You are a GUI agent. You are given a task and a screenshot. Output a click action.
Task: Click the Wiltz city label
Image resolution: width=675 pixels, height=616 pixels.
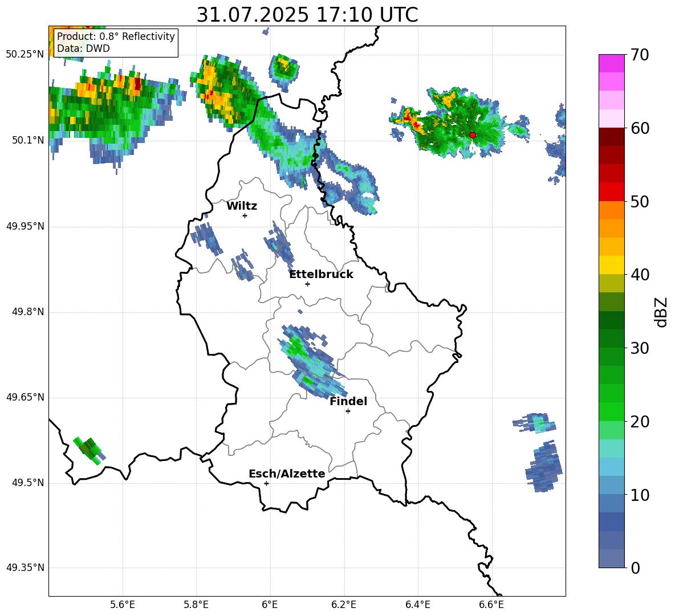(242, 206)
